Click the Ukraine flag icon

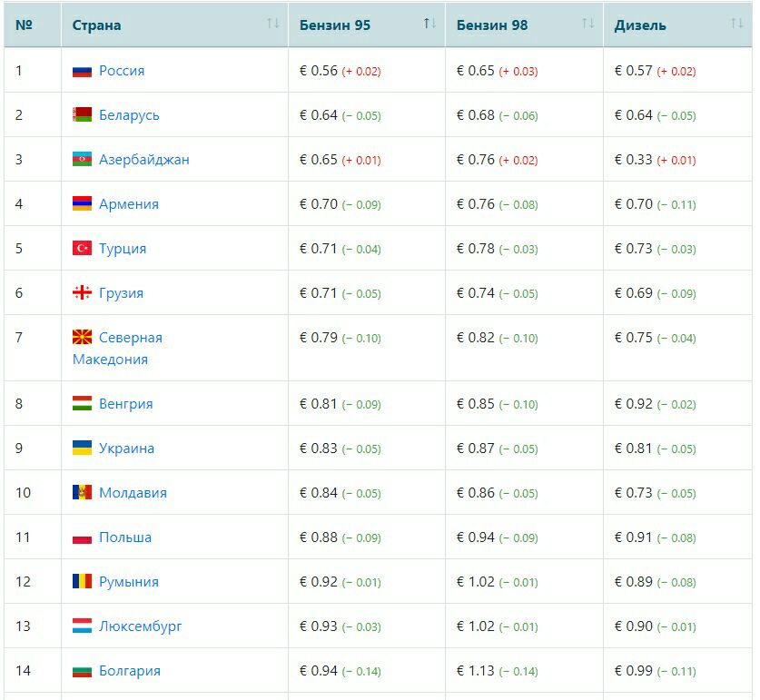coord(82,449)
